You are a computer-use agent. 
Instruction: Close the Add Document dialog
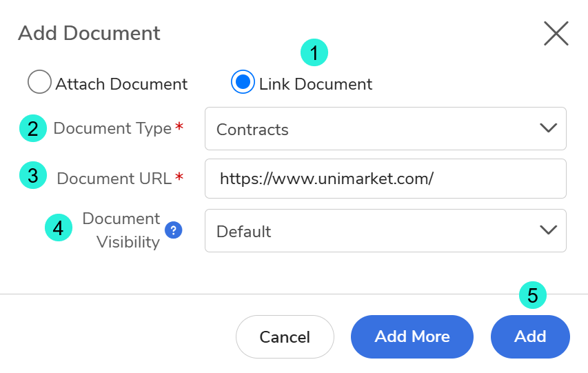pyautogui.click(x=556, y=33)
